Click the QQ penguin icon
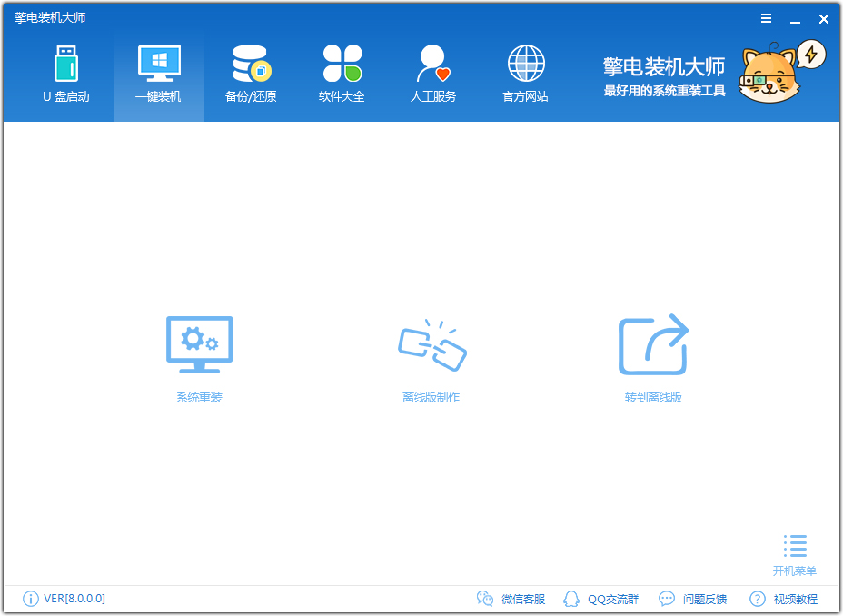 click(571, 598)
